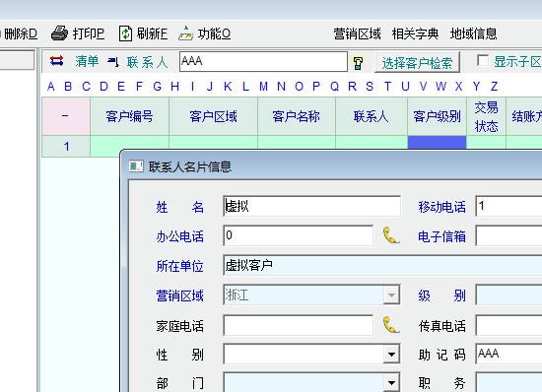Open the 营销区域 menu item
The height and width of the screenshot is (392, 542).
357,33
